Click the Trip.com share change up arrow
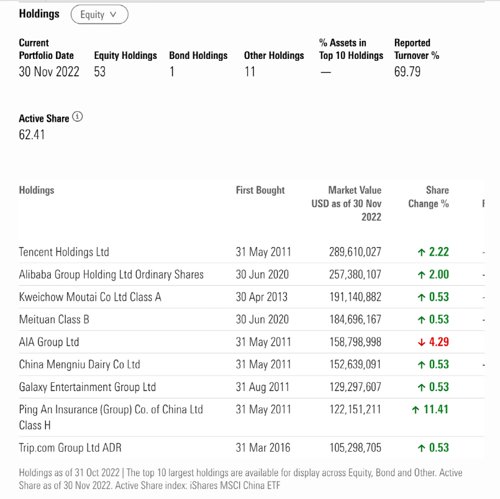 (421, 448)
